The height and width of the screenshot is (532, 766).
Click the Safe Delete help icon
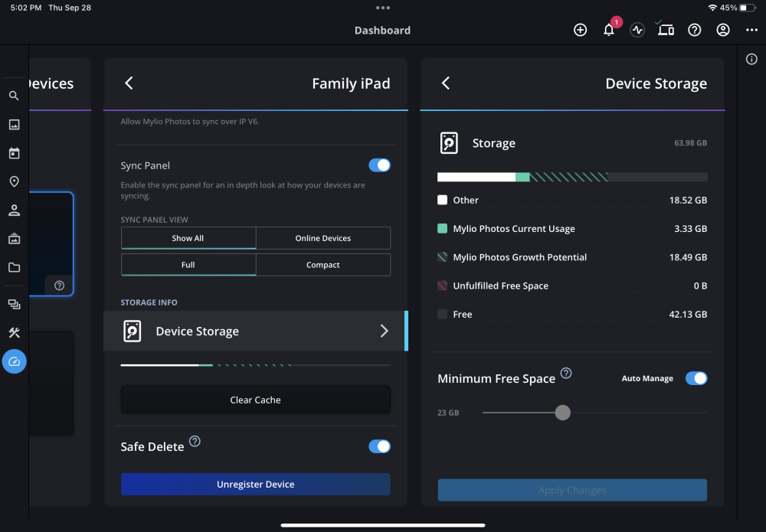(195, 441)
